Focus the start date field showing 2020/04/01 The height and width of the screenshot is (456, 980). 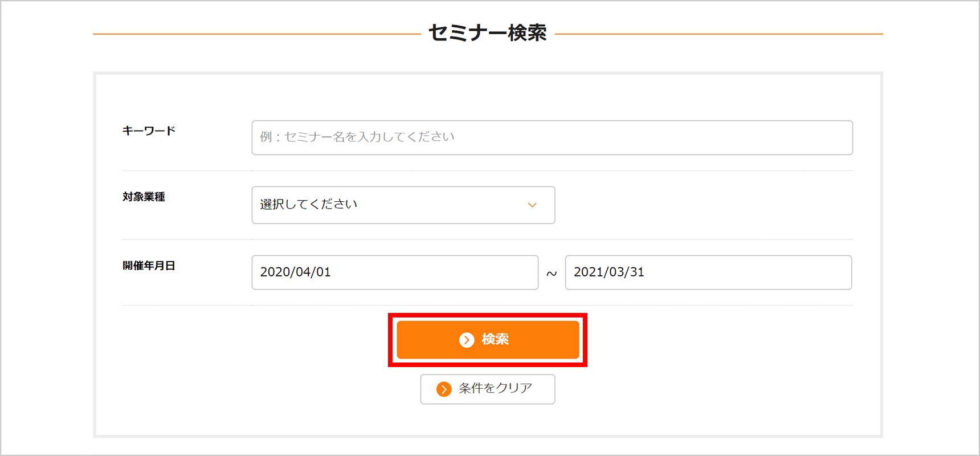click(395, 272)
